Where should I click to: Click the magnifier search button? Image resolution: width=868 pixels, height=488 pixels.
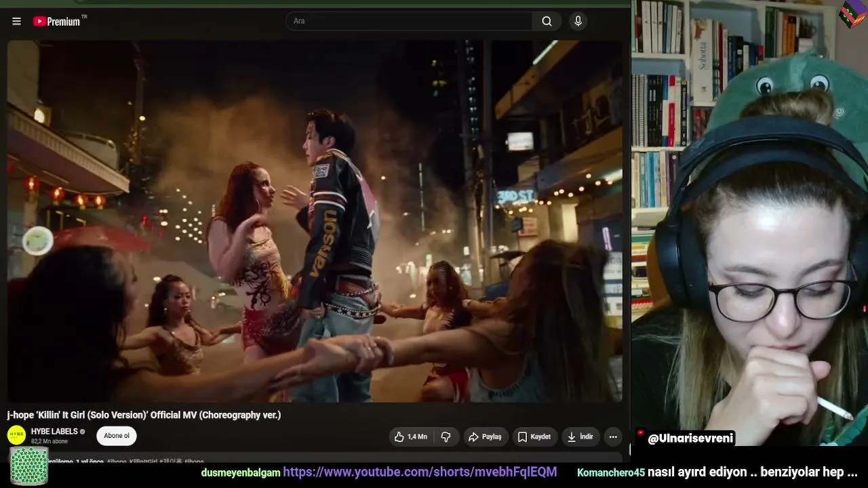pyautogui.click(x=547, y=21)
